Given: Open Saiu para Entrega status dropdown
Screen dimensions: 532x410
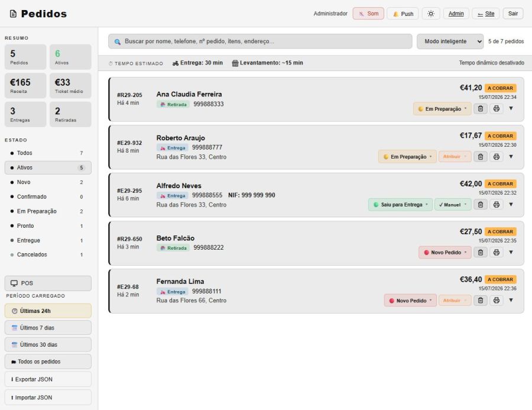Looking at the screenshot, I should pos(400,205).
